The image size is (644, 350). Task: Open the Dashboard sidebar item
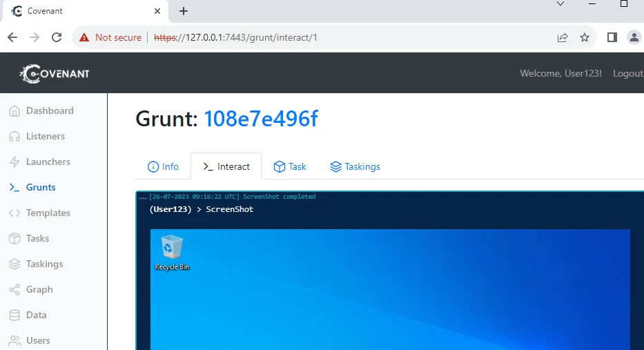41,110
